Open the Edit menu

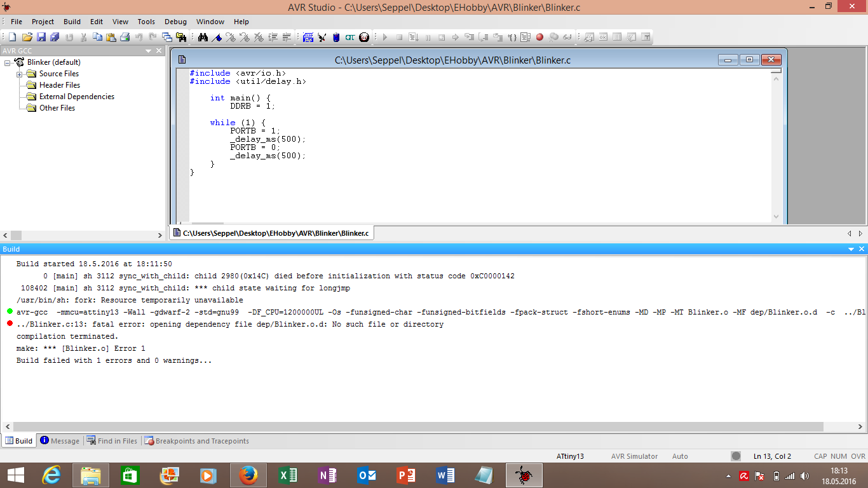[x=97, y=22]
